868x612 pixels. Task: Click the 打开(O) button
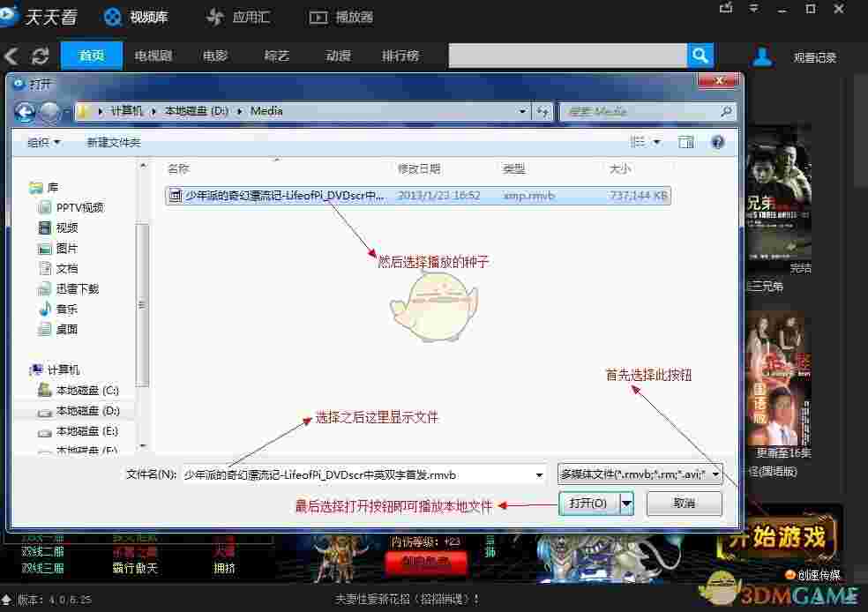pos(589,503)
